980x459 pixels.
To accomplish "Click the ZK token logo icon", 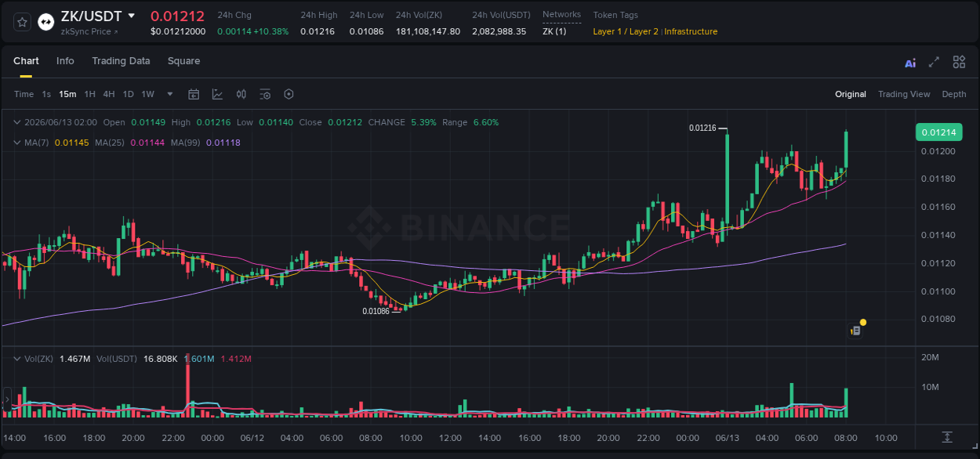I will [46, 23].
